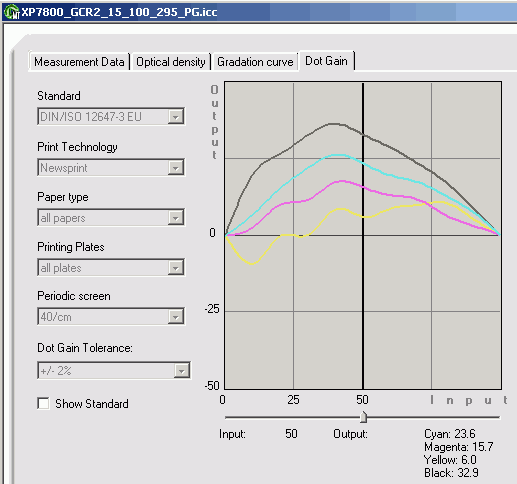The width and height of the screenshot is (517, 484).
Task: Open the Optical density tab
Action: [171, 62]
